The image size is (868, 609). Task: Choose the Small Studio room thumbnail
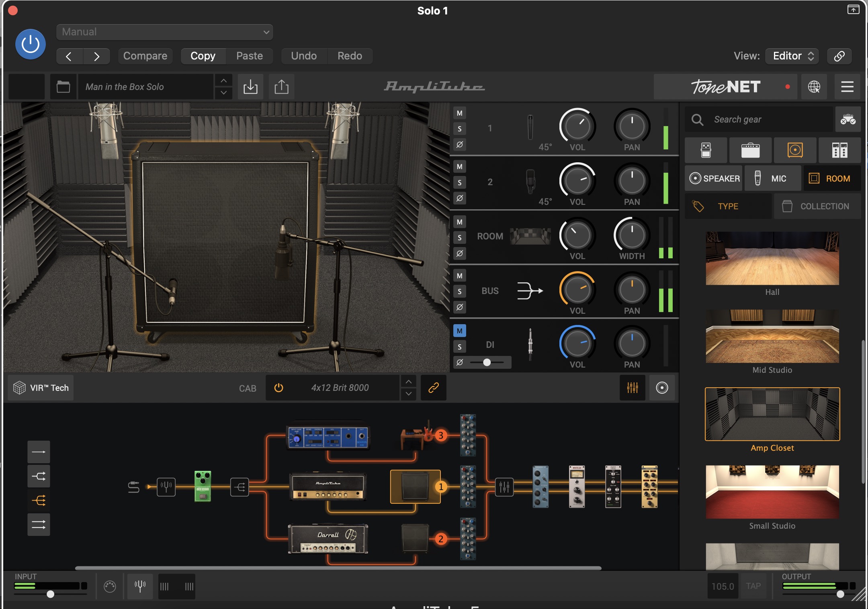pos(772,492)
